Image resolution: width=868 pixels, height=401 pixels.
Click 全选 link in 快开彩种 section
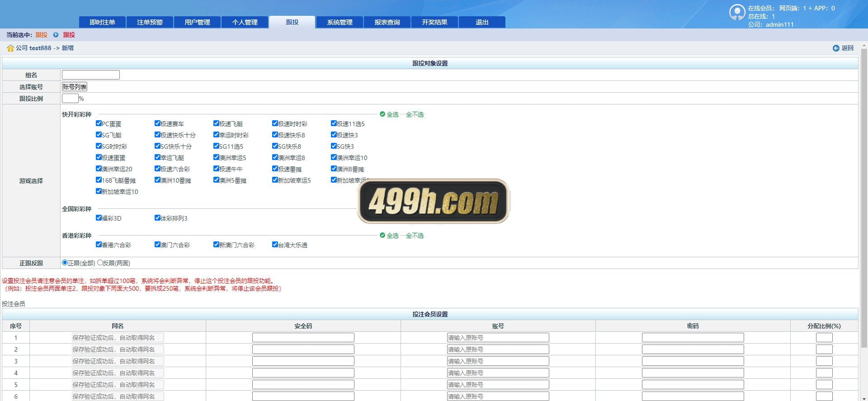pos(392,114)
